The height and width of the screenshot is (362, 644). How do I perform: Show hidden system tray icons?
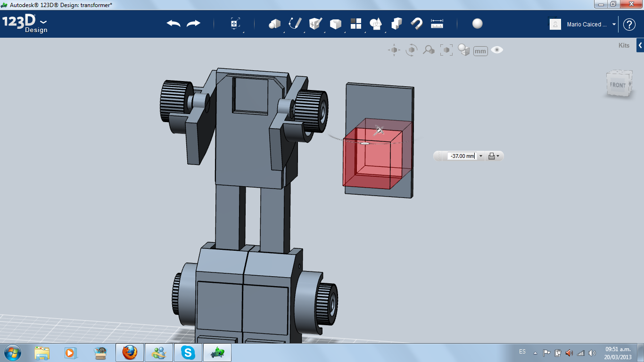pos(535,353)
